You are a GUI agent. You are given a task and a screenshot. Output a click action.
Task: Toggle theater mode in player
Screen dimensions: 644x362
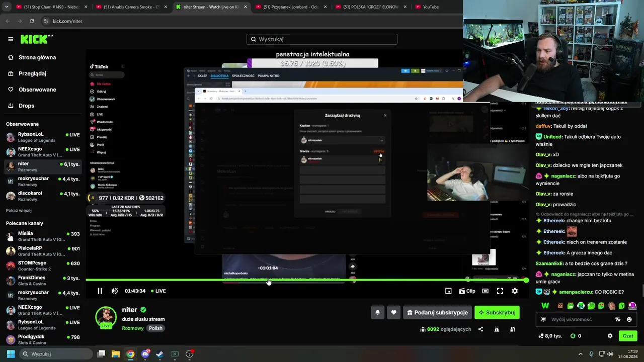(485, 291)
